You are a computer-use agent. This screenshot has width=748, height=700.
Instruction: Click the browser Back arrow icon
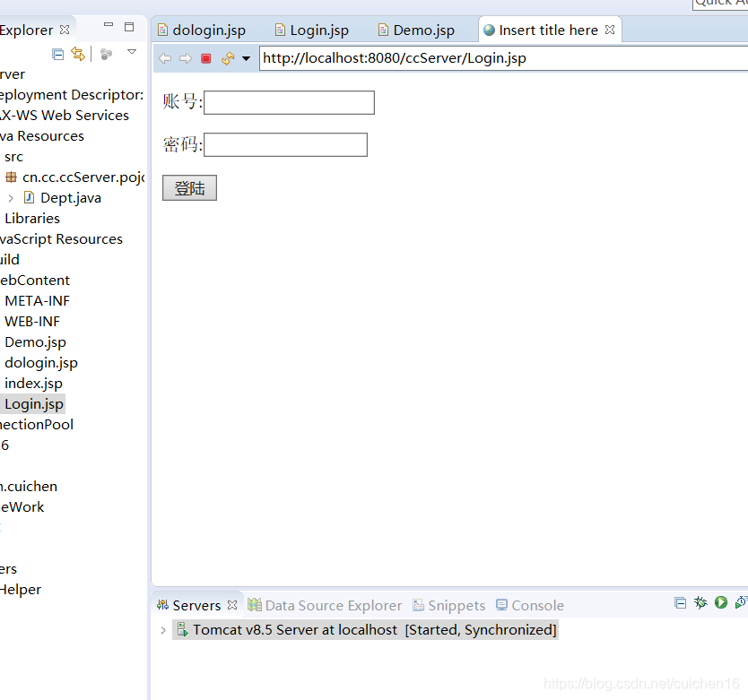165,58
